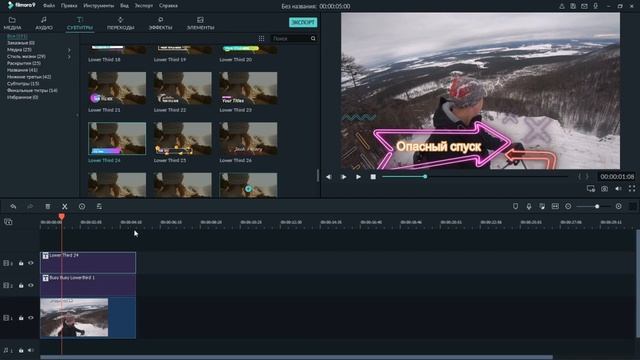The width and height of the screenshot is (640, 360).
Task: Open the preview quality display settings icon
Action: point(591,189)
